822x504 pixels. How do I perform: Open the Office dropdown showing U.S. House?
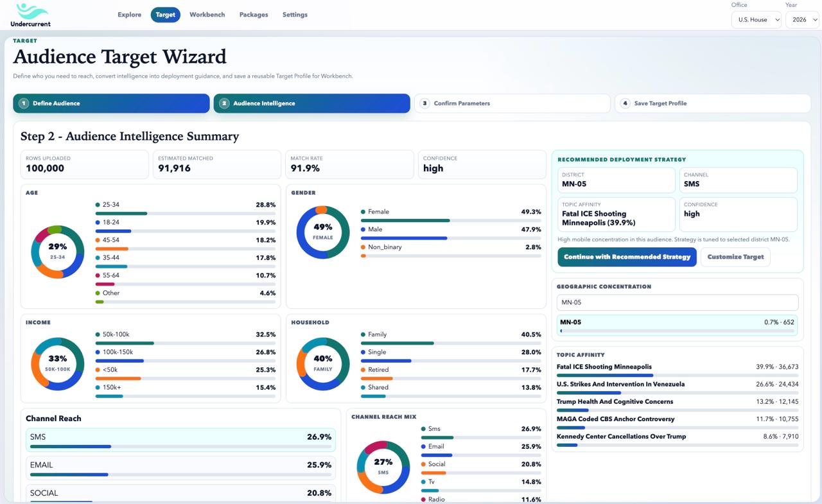[x=756, y=19]
